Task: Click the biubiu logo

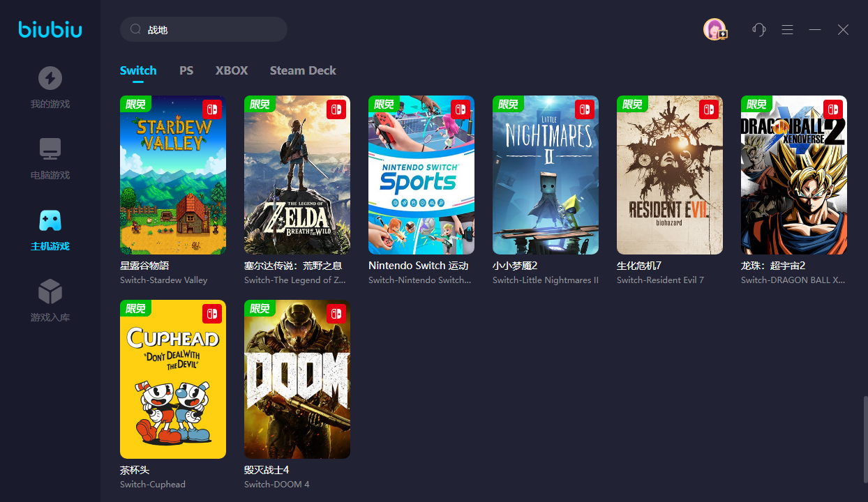Action: [50, 29]
